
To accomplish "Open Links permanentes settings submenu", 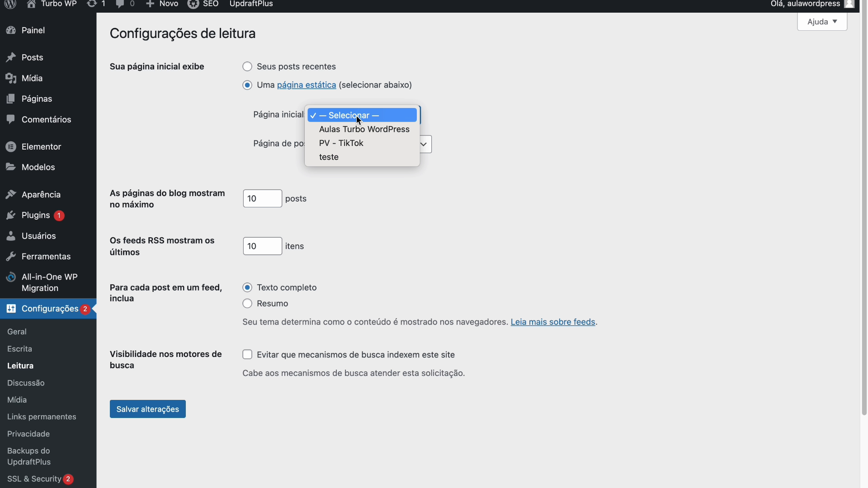I will click(42, 417).
